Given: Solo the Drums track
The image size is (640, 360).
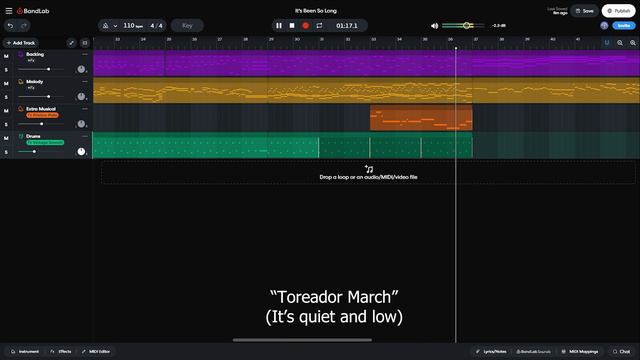Looking at the screenshot, I should pyautogui.click(x=6, y=152).
